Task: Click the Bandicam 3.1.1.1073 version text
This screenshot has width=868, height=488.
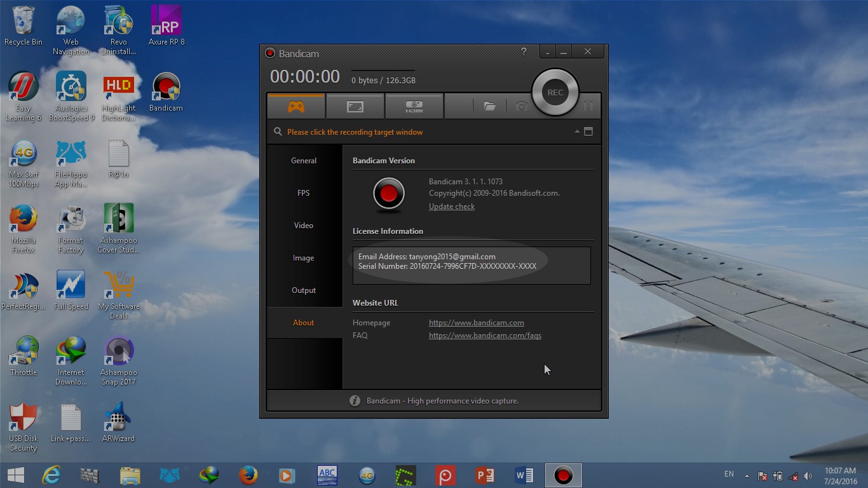Action: (x=466, y=182)
